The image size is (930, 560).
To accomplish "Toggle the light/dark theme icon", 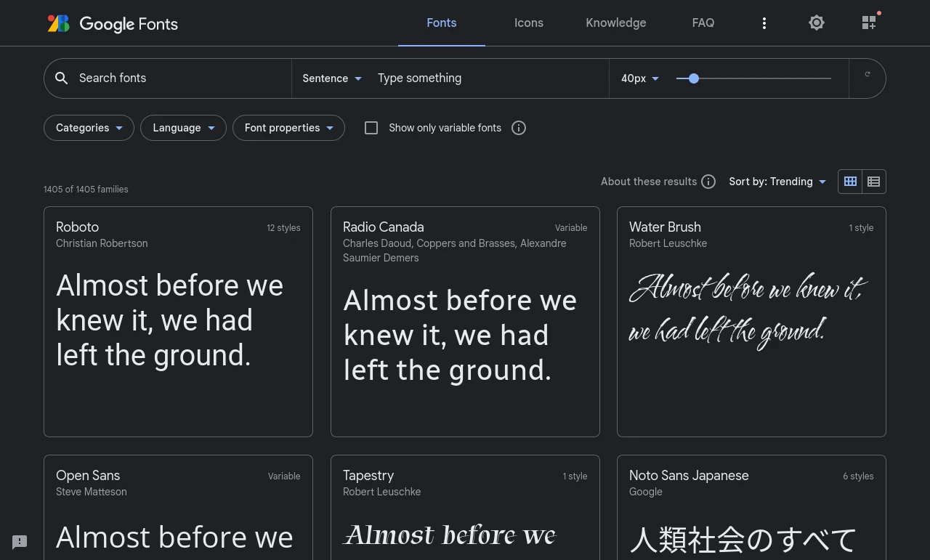I will (x=817, y=23).
